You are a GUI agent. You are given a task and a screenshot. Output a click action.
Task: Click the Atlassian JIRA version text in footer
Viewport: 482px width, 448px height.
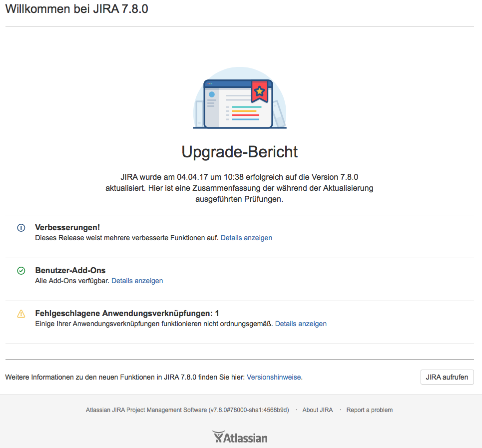[187, 410]
